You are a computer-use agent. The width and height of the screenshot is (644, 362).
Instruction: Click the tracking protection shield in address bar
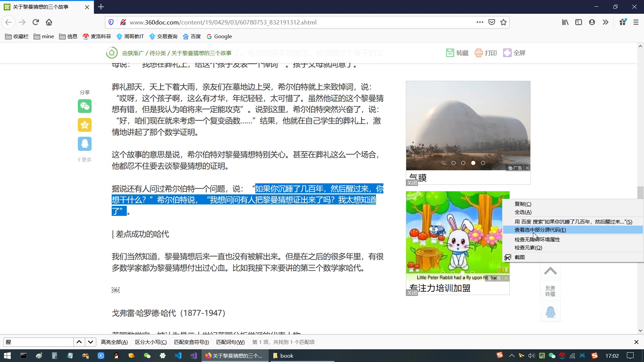pyautogui.click(x=111, y=22)
